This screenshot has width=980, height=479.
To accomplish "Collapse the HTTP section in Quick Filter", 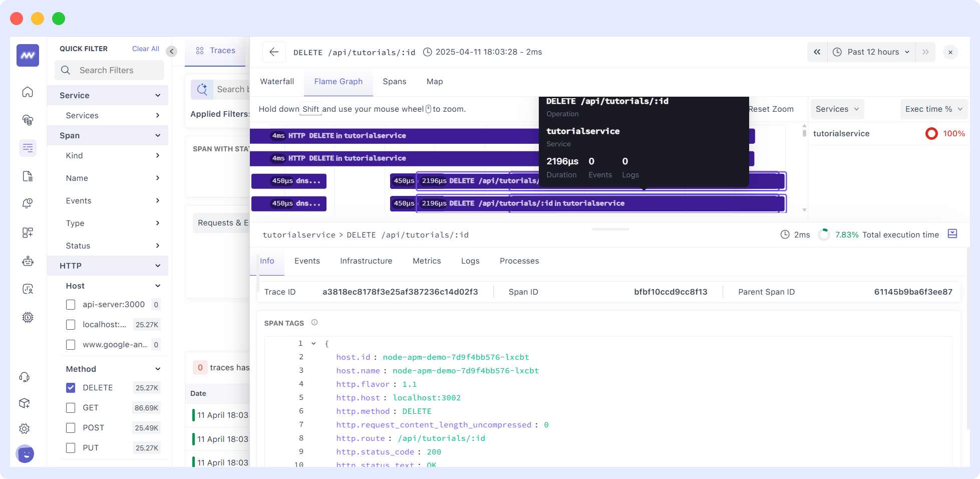I will [x=158, y=265].
